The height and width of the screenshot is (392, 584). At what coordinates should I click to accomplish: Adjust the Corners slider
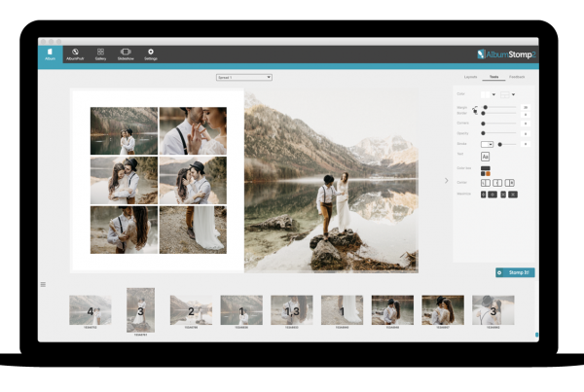click(498, 124)
